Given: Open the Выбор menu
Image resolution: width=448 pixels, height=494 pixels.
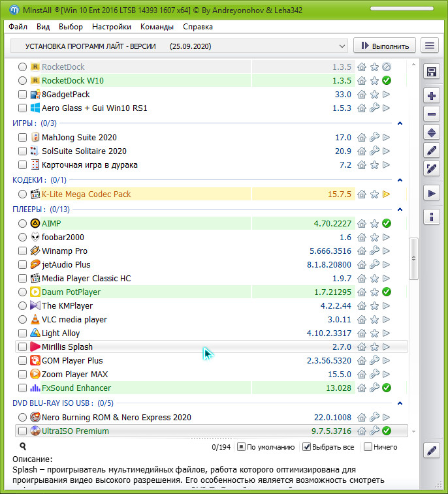Looking at the screenshot, I should pos(71,27).
